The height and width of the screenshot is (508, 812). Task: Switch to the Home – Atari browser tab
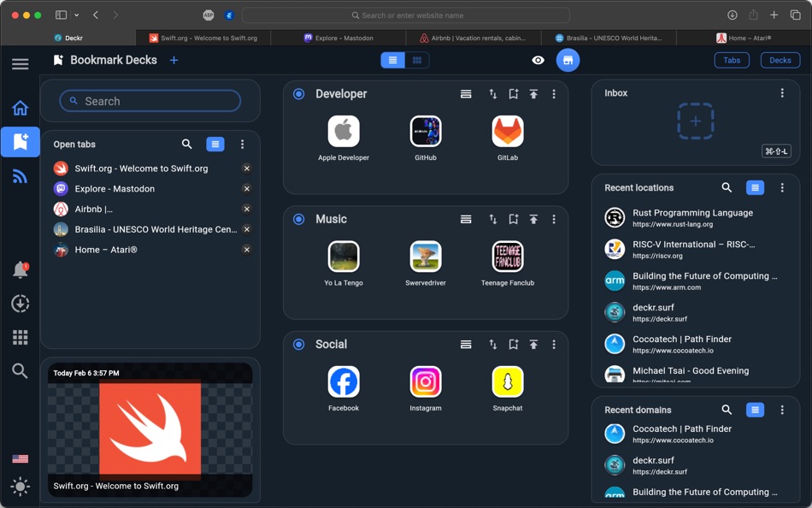pos(744,38)
